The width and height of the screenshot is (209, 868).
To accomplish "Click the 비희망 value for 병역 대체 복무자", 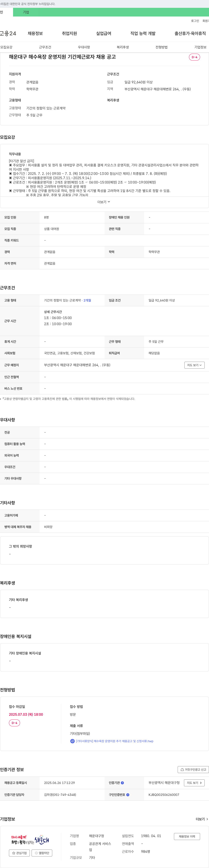I will pyautogui.click(x=48, y=527).
